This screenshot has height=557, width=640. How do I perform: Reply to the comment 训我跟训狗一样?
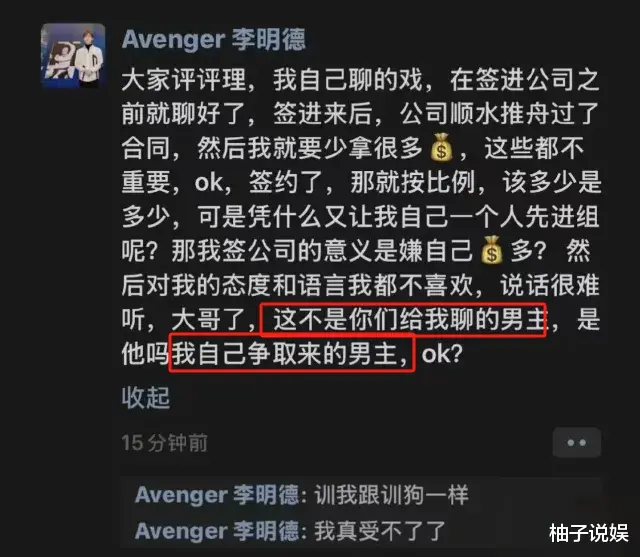391,495
